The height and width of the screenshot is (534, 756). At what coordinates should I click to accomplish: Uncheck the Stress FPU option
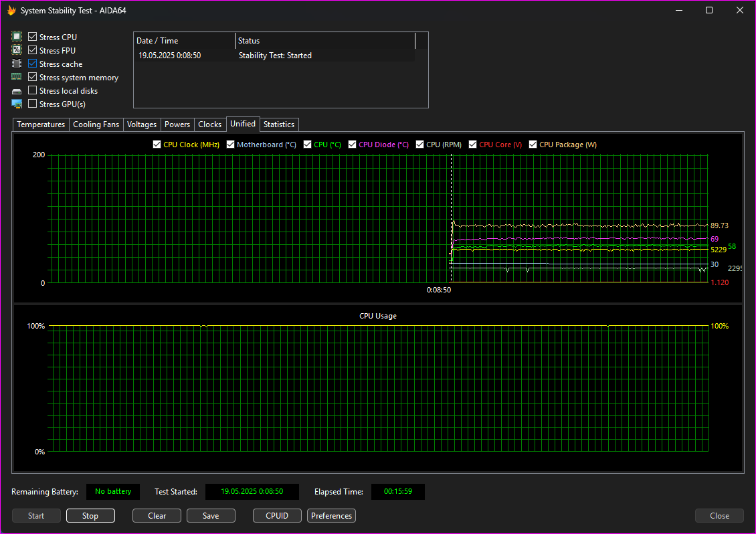(32, 50)
